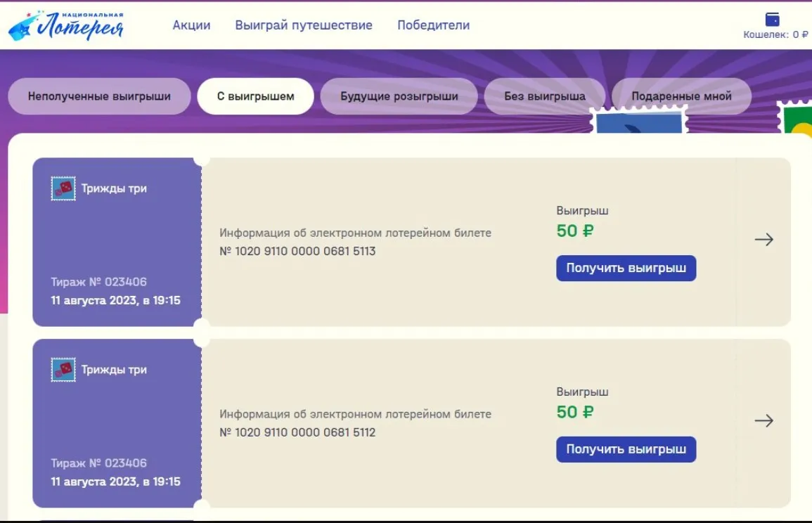
Task: Click Тираж № 023406 on the ticket 5113 card
Action: (99, 282)
